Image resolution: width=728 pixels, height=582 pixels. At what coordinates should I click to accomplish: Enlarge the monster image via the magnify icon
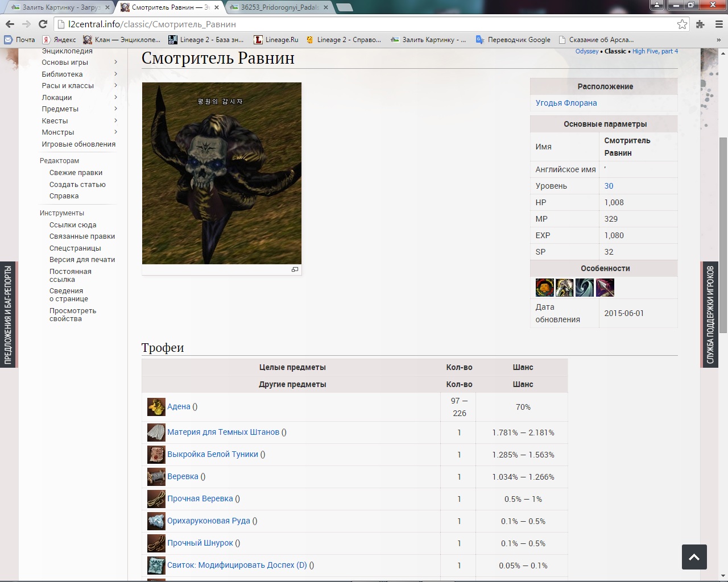click(295, 269)
